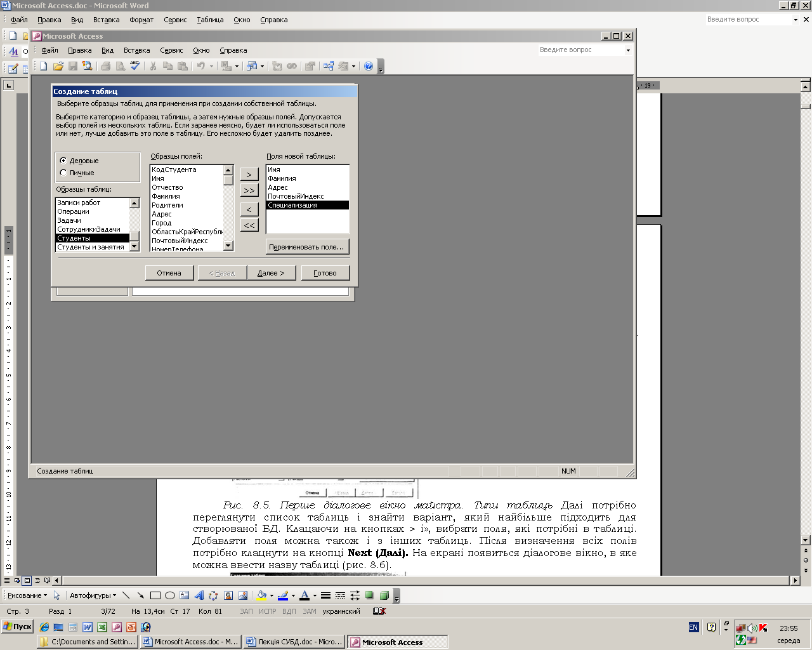Open Font Color dropdown arrow
This screenshot has width=812, height=650.
(x=315, y=595)
